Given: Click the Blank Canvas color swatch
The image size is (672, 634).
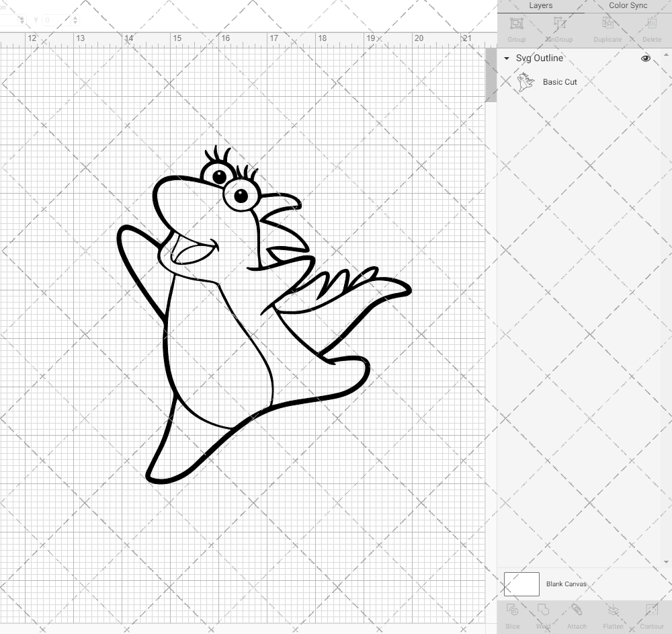Looking at the screenshot, I should pyautogui.click(x=521, y=584).
